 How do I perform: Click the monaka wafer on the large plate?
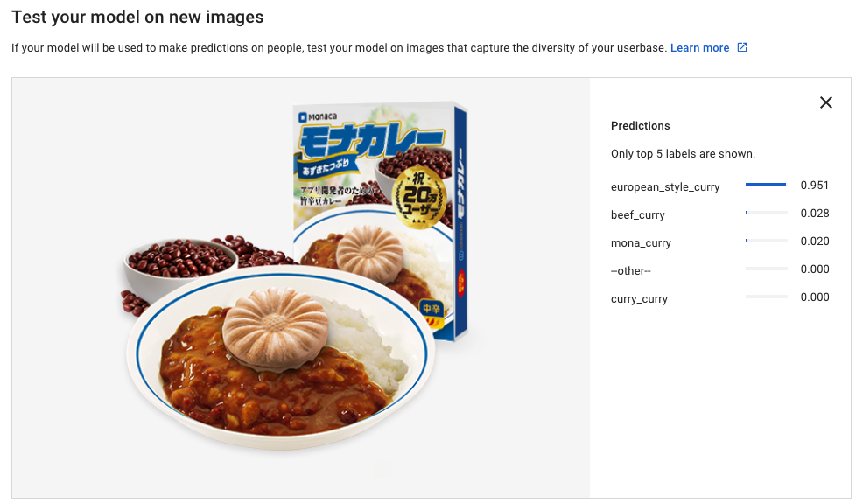pos(276,329)
